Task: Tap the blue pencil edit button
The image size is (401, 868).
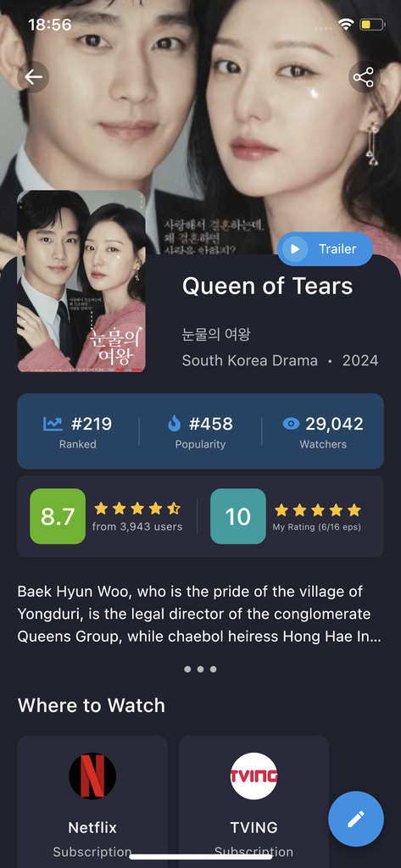Action: pyautogui.click(x=356, y=819)
